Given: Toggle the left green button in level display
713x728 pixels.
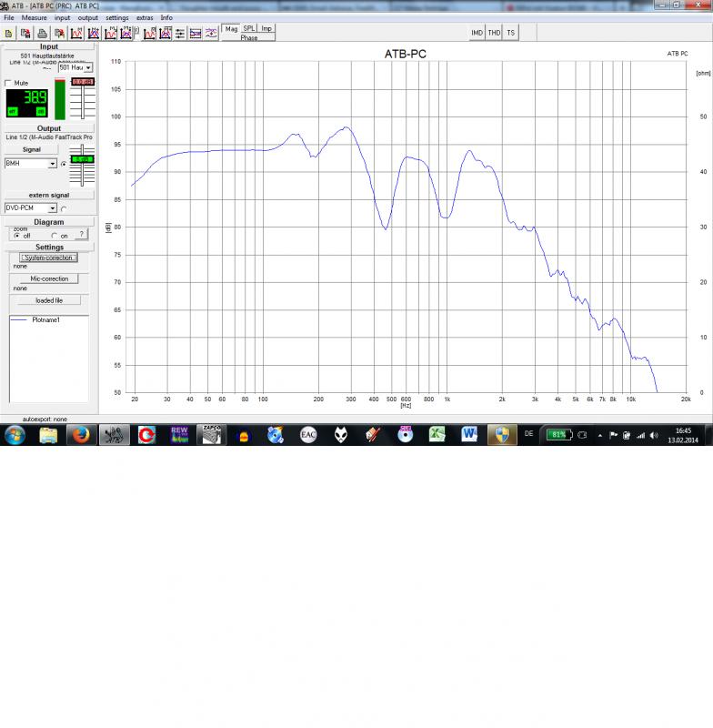Looking at the screenshot, I should (x=13, y=111).
